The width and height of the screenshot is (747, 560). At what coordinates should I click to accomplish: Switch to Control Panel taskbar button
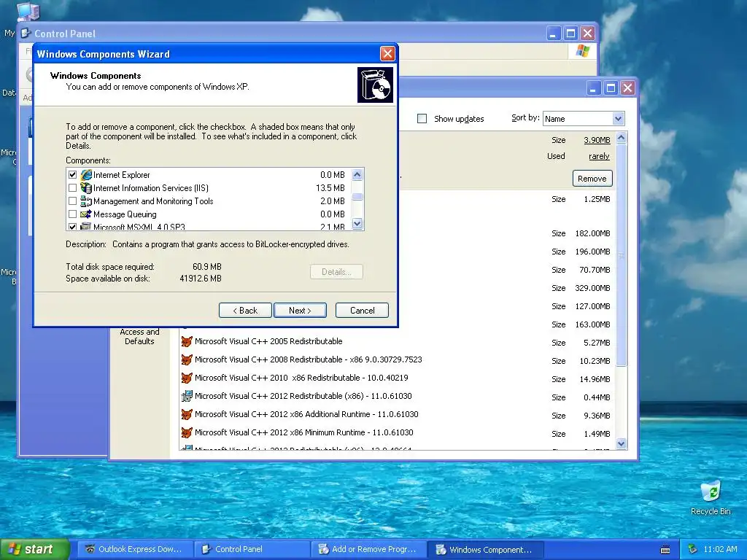tap(252, 550)
